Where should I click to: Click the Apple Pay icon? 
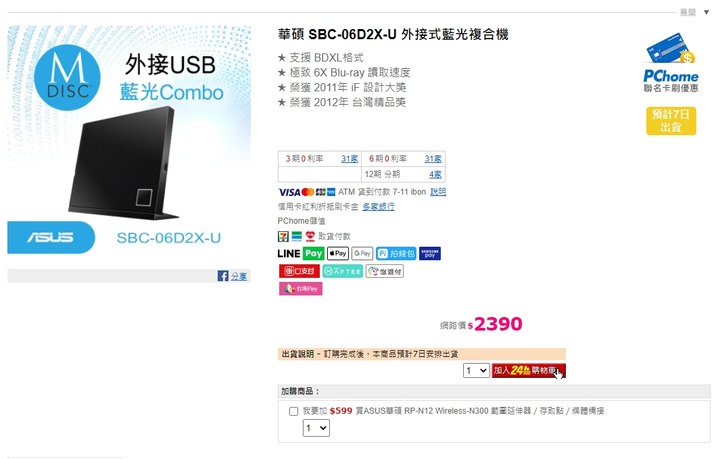(338, 253)
